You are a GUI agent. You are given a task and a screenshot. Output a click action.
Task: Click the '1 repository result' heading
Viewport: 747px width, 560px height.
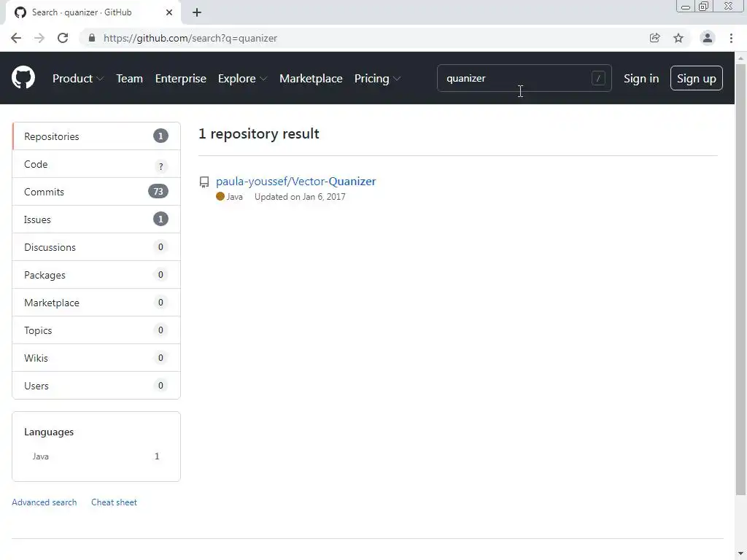point(259,134)
